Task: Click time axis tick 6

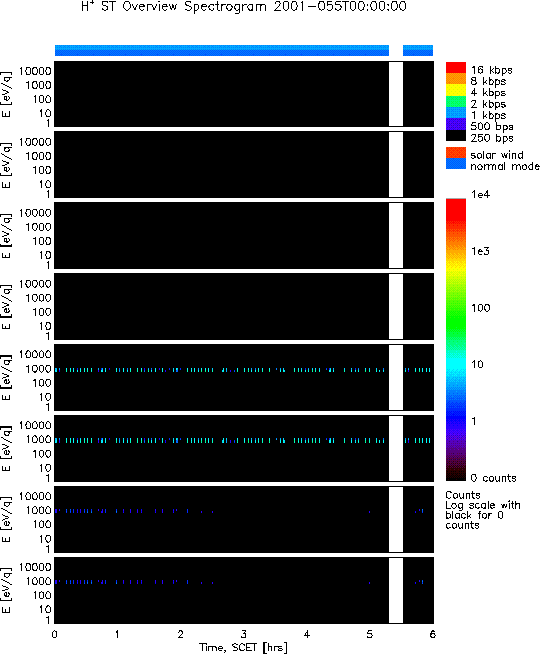Action: [432, 634]
